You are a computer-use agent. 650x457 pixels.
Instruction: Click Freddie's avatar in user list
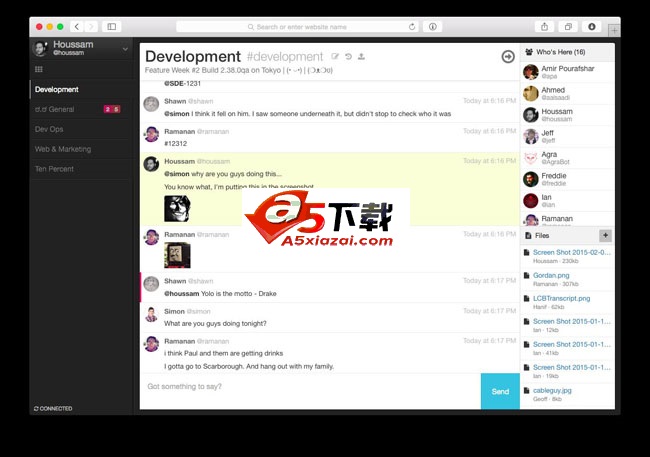click(x=531, y=179)
